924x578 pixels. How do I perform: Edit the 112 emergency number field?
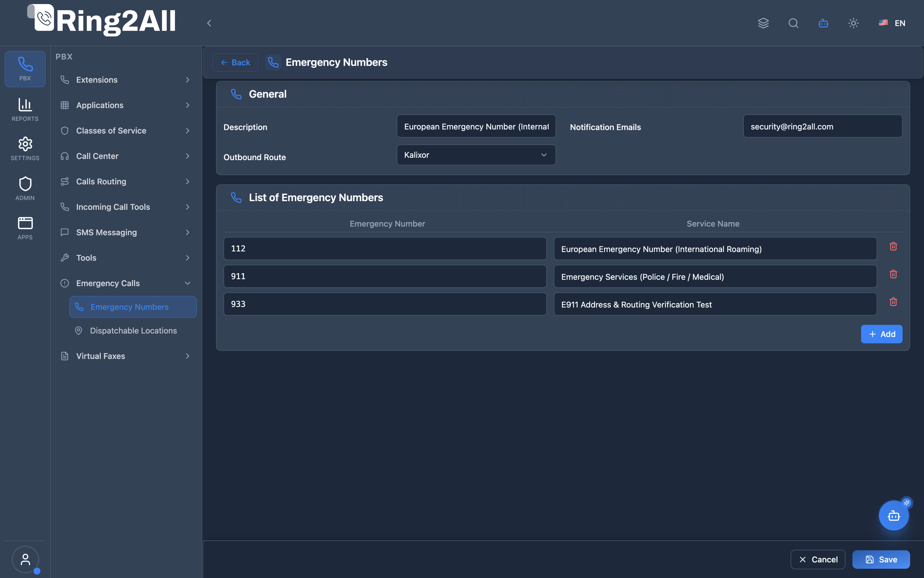click(x=385, y=249)
